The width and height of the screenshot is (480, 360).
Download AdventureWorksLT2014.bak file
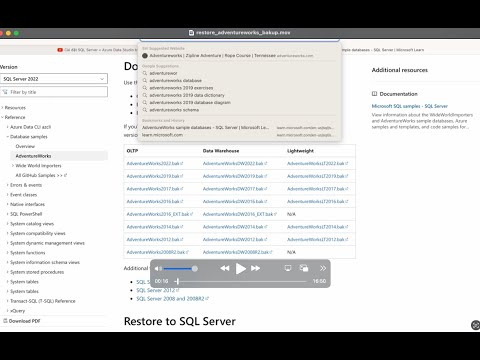click(x=318, y=227)
